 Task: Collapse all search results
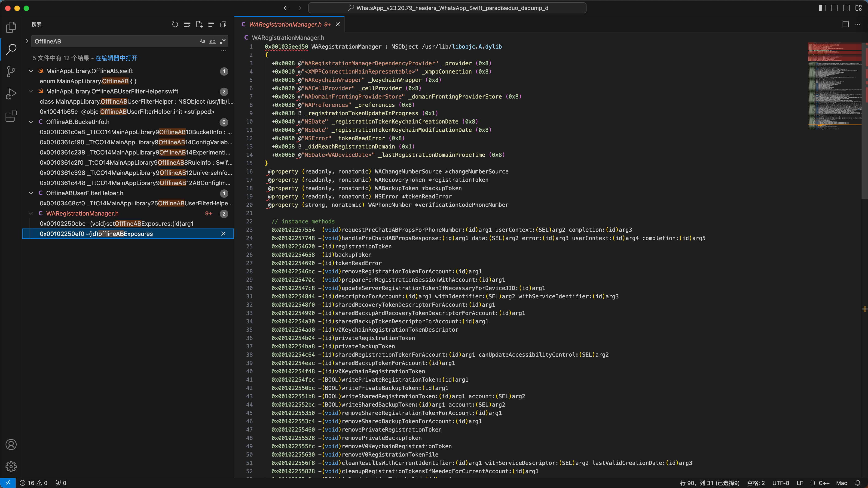pos(223,24)
